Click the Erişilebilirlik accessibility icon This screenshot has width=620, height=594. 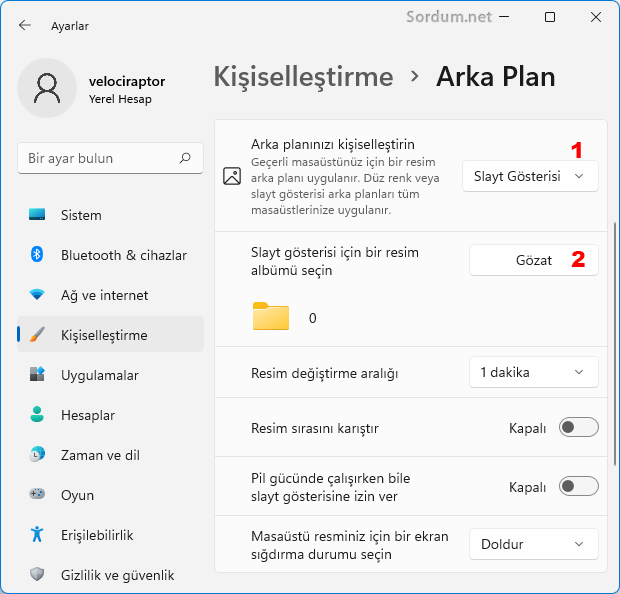[x=38, y=535]
